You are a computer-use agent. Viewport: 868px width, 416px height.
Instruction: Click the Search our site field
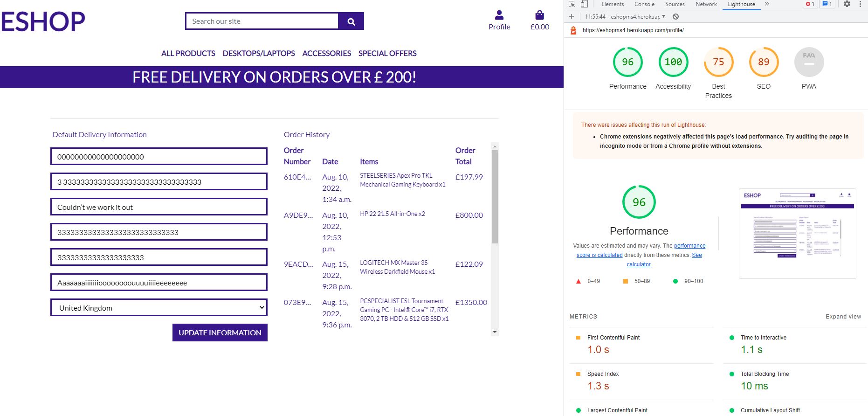(x=262, y=21)
